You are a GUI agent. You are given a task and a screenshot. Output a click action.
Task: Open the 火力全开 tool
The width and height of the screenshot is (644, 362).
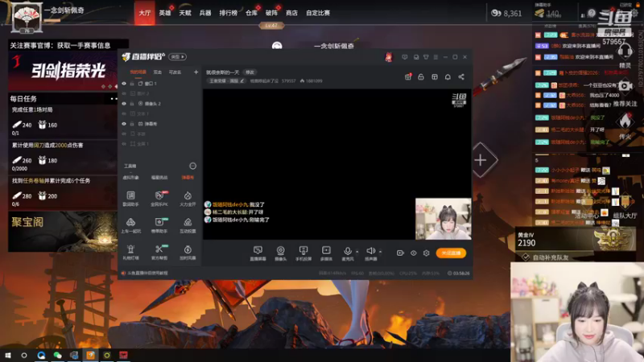pos(188,198)
